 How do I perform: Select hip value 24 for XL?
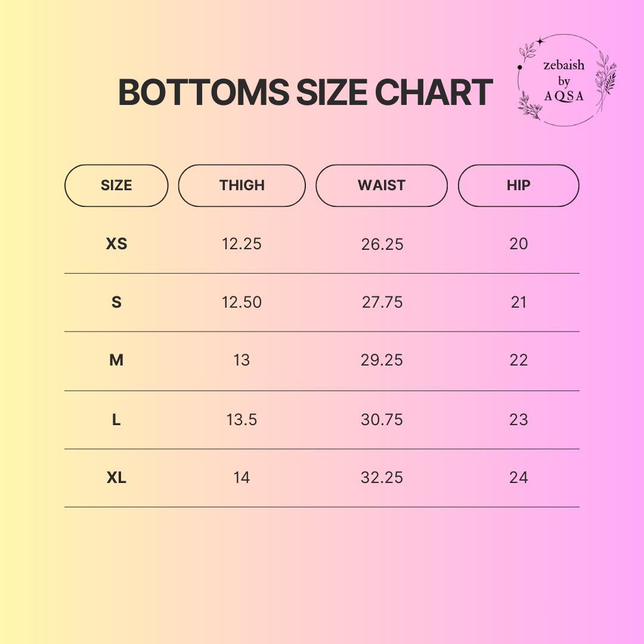519,478
